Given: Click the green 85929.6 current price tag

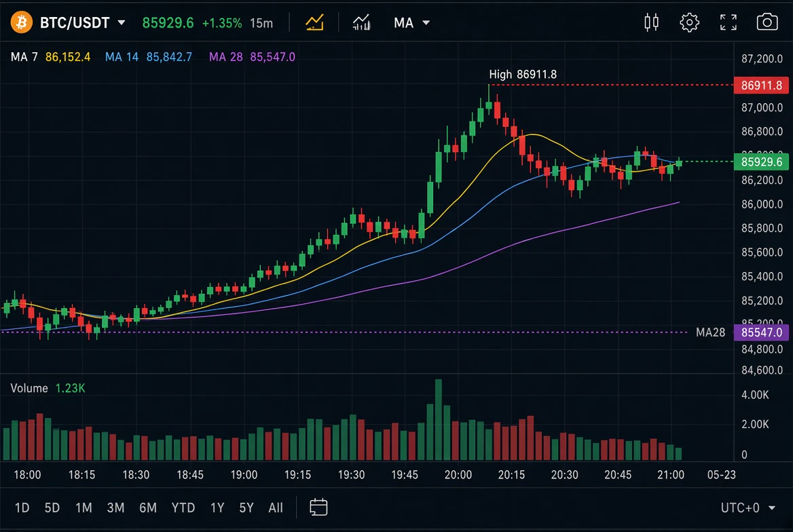Looking at the screenshot, I should [761, 161].
